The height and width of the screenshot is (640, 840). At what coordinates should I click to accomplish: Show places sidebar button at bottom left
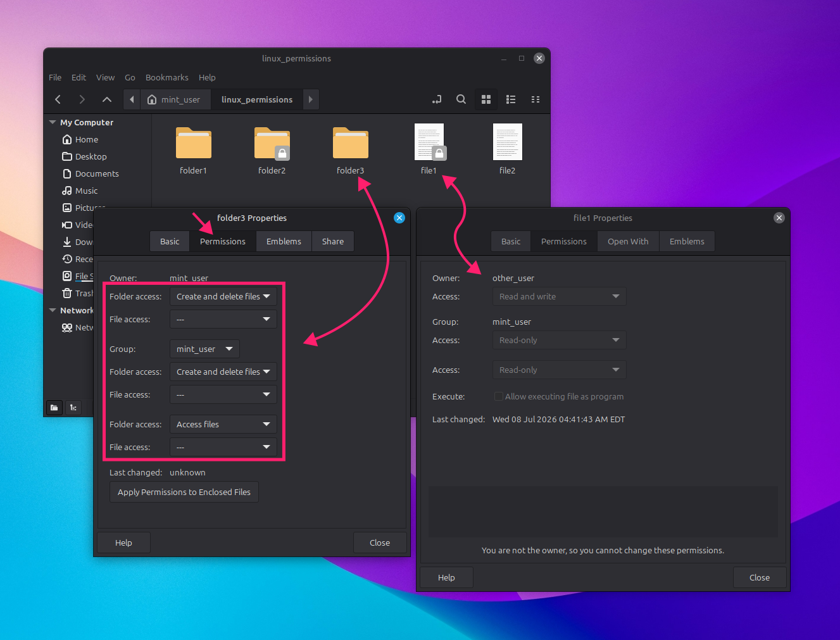pyautogui.click(x=54, y=408)
